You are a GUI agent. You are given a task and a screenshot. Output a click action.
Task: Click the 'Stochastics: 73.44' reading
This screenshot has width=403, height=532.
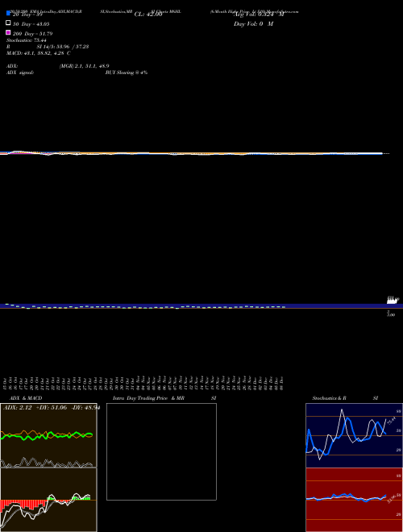[x=27, y=40]
